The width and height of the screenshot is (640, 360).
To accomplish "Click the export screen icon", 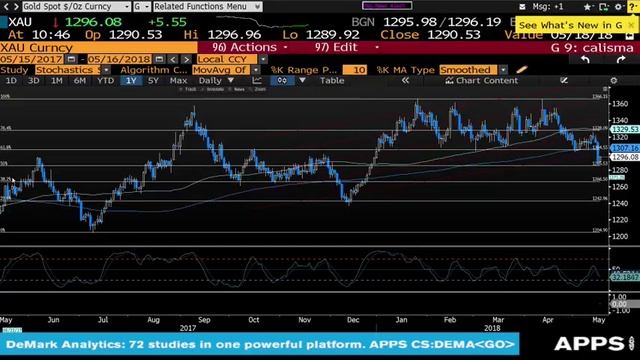I will (603, 7).
